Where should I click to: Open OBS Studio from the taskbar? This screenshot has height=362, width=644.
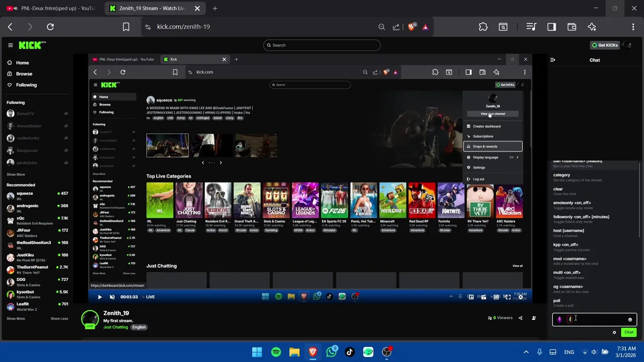pos(386,352)
